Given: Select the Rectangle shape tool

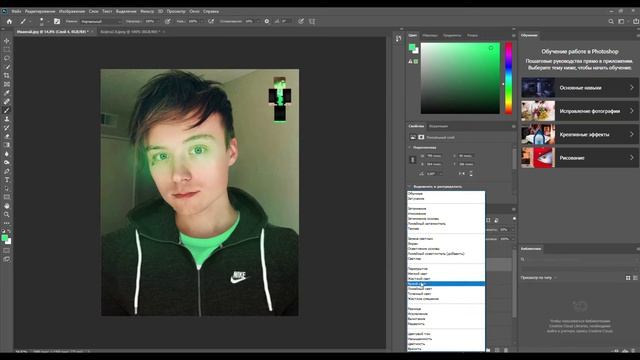Looking at the screenshot, I should point(7,197).
